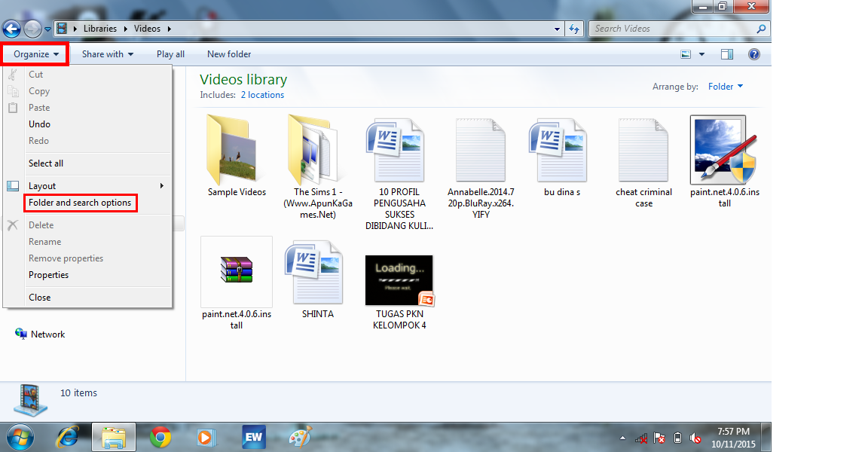The image size is (868, 452).
Task: Expand arrow between Libraries and Videos
Action: click(126, 29)
